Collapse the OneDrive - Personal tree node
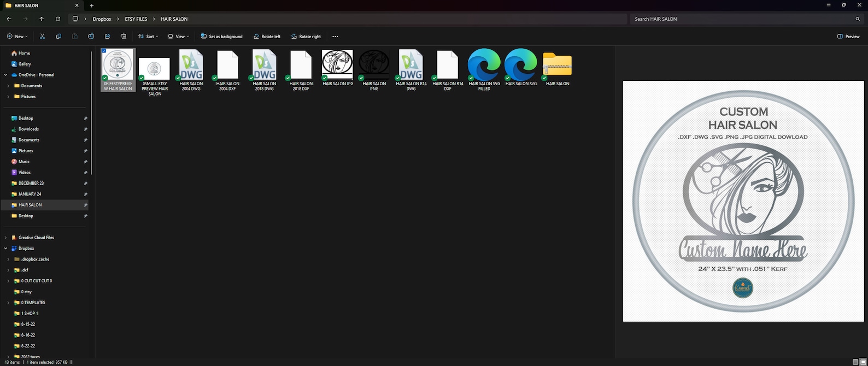This screenshot has width=868, height=366. coord(6,75)
